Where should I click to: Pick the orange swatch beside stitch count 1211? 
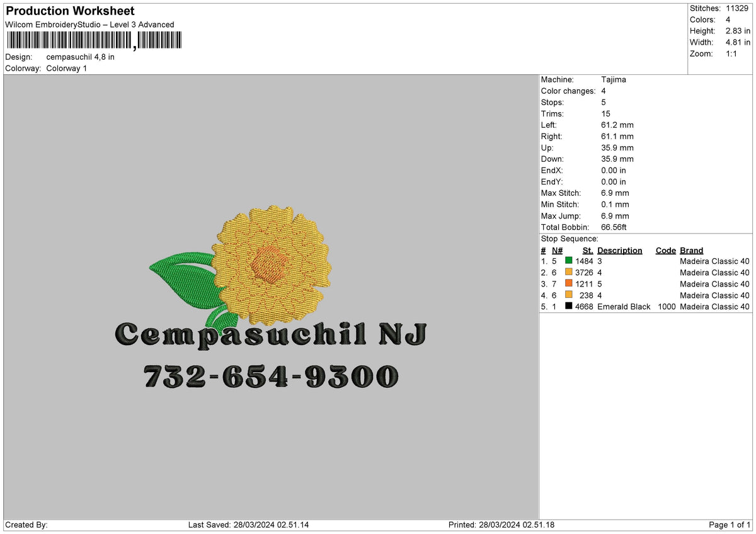pyautogui.click(x=569, y=284)
